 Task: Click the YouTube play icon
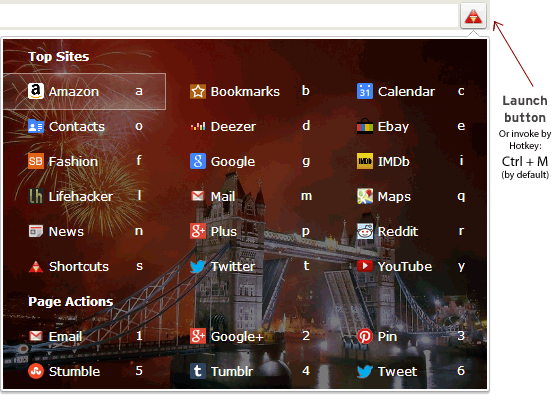pos(365,266)
